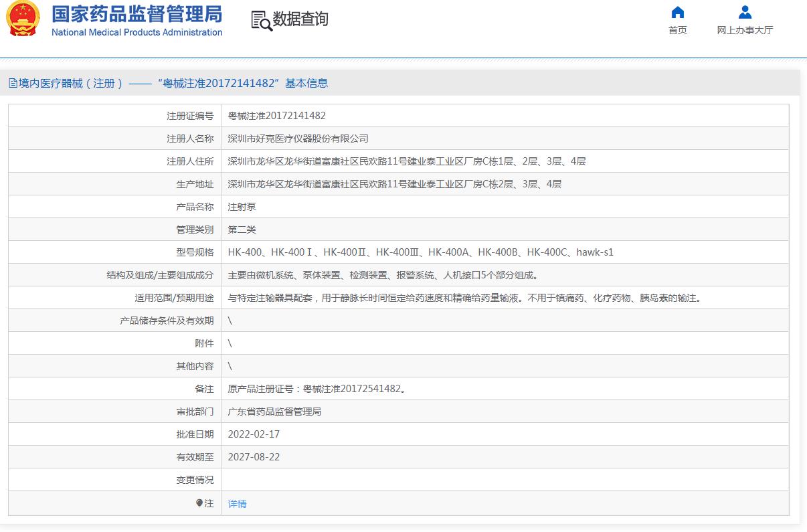The width and height of the screenshot is (807, 532).
Task: Click category value 第二类
Action: click(x=242, y=230)
